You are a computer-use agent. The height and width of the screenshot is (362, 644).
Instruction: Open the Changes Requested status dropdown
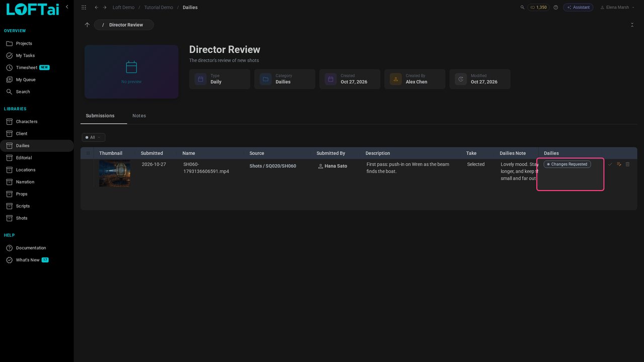[x=567, y=164]
